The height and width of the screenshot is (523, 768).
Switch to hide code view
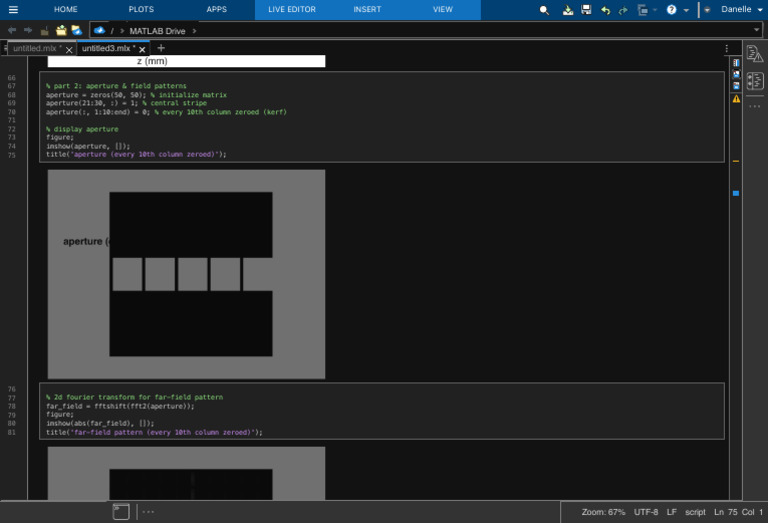737,86
